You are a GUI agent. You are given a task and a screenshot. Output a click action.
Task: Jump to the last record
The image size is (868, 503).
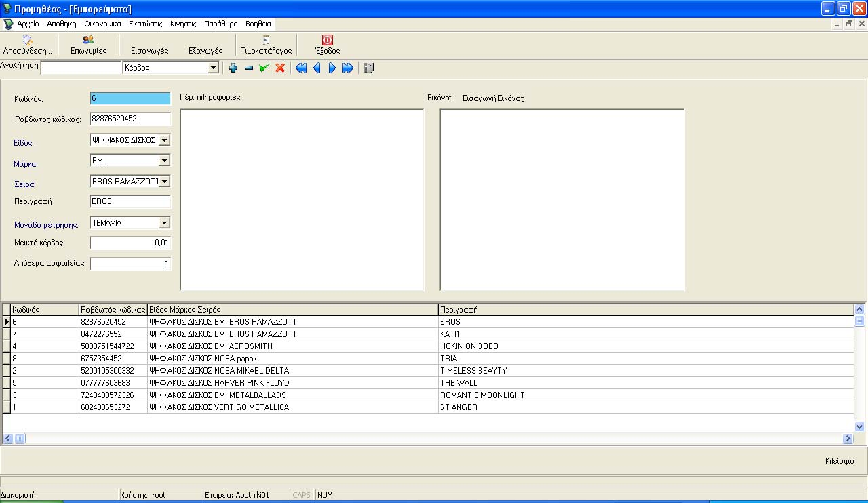(348, 68)
